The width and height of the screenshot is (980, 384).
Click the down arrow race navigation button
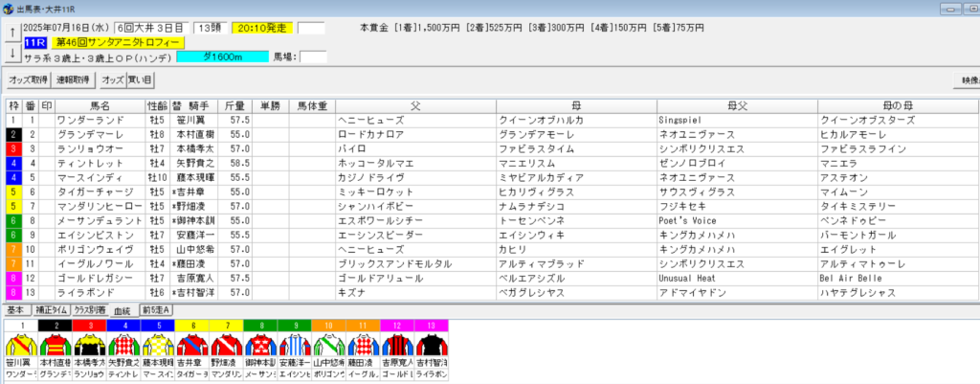tap(11, 54)
